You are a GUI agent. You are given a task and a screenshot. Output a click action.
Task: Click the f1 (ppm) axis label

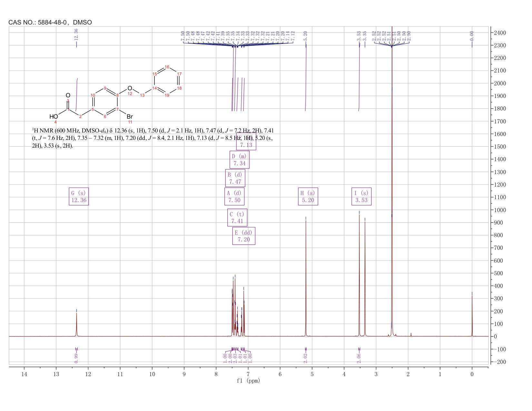[248, 381]
